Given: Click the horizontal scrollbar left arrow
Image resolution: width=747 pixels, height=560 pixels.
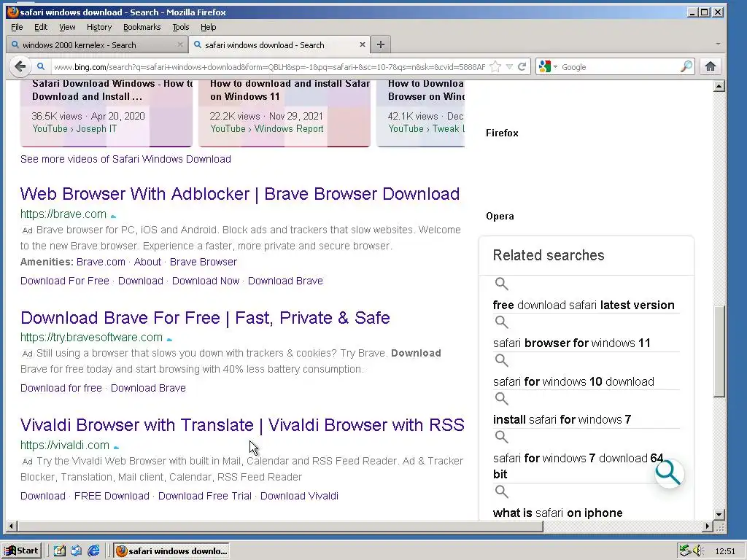Looking at the screenshot, I should (11, 526).
